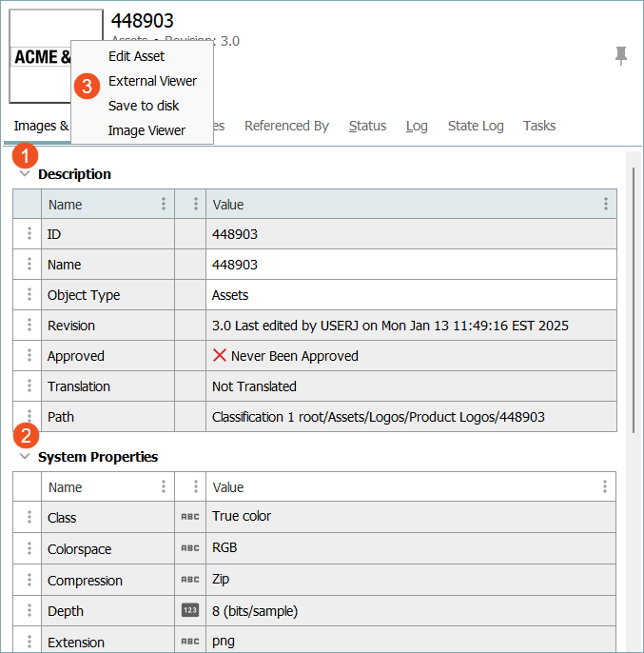
Task: Click row handle dots beside Approved
Action: pyautogui.click(x=29, y=356)
